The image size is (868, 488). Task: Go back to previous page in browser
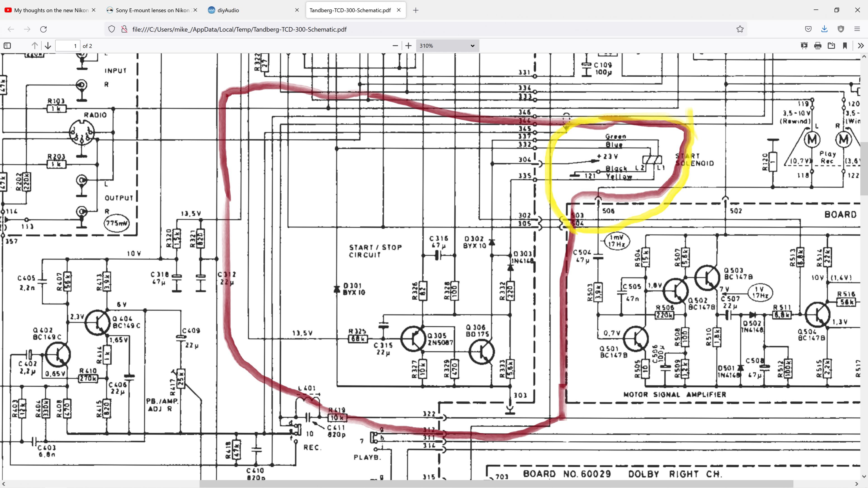click(x=11, y=29)
